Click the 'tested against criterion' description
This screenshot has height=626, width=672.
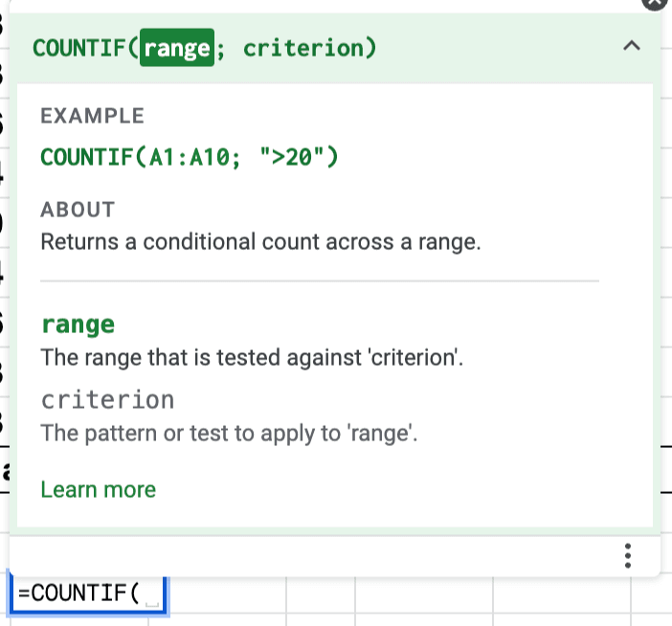(x=252, y=358)
